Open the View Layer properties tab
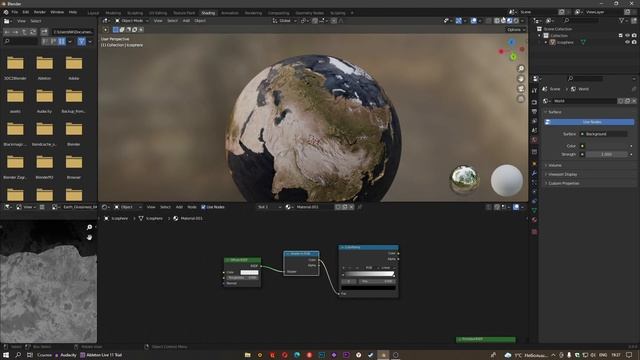Image resolution: width=640 pixels, height=360 pixels. coord(534,121)
